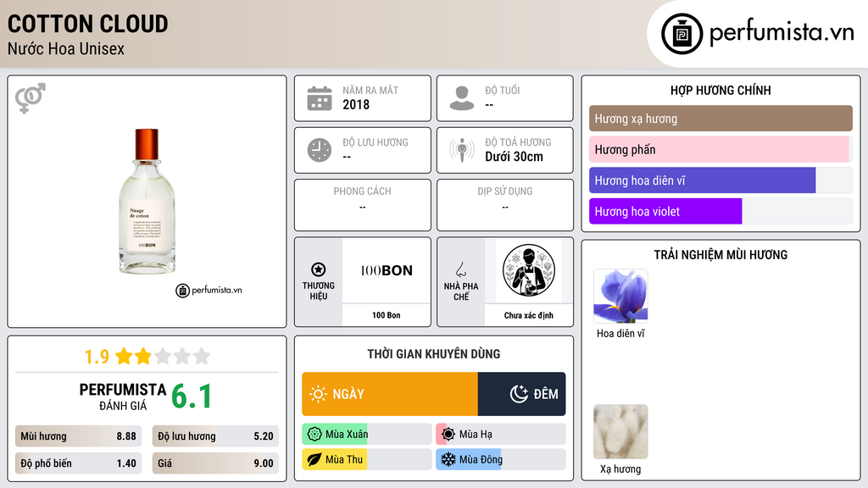Open the Xạ hương musk thumbnail

620,431
